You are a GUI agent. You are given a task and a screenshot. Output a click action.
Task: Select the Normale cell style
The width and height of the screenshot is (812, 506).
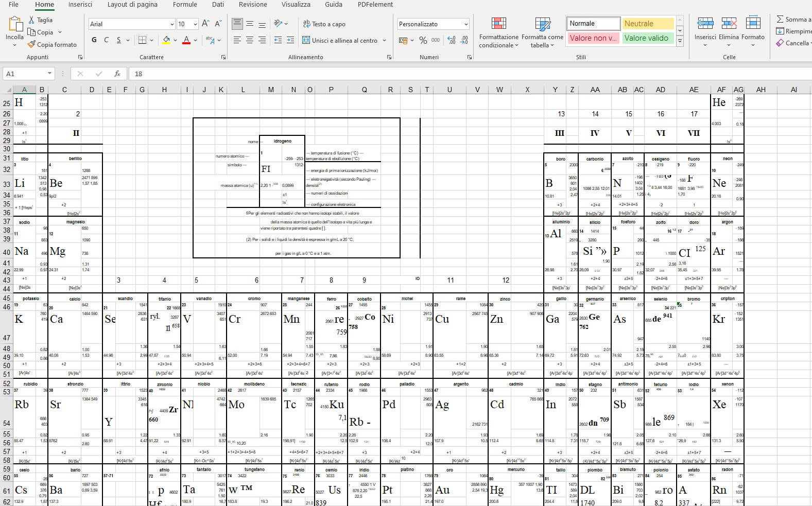click(594, 24)
